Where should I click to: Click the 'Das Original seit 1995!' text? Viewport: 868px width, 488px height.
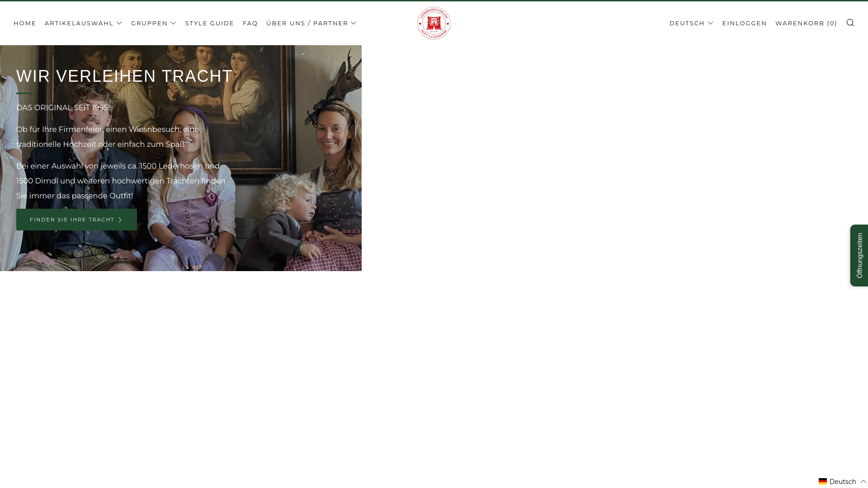(63, 108)
